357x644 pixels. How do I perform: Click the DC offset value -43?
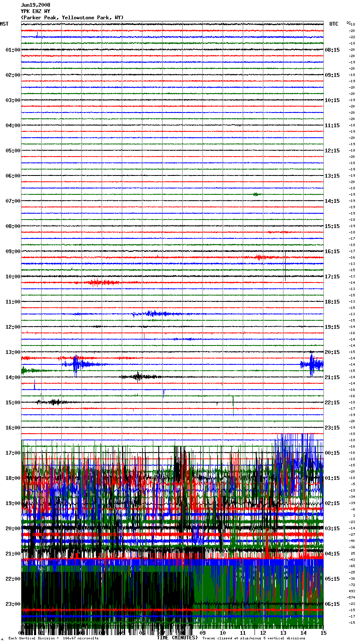click(x=352, y=560)
